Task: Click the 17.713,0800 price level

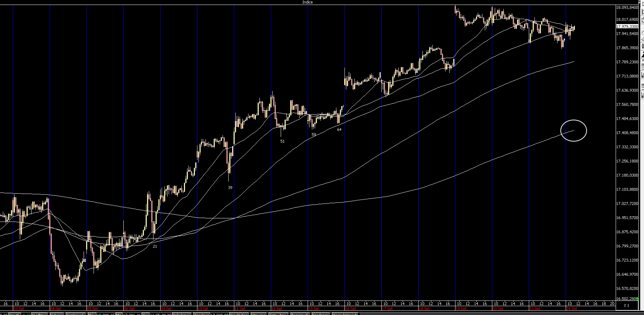Action: click(627, 76)
